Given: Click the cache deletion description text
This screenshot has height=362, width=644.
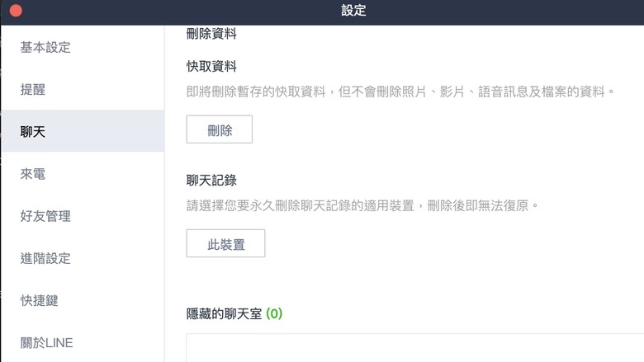Looking at the screenshot, I should (x=400, y=92).
